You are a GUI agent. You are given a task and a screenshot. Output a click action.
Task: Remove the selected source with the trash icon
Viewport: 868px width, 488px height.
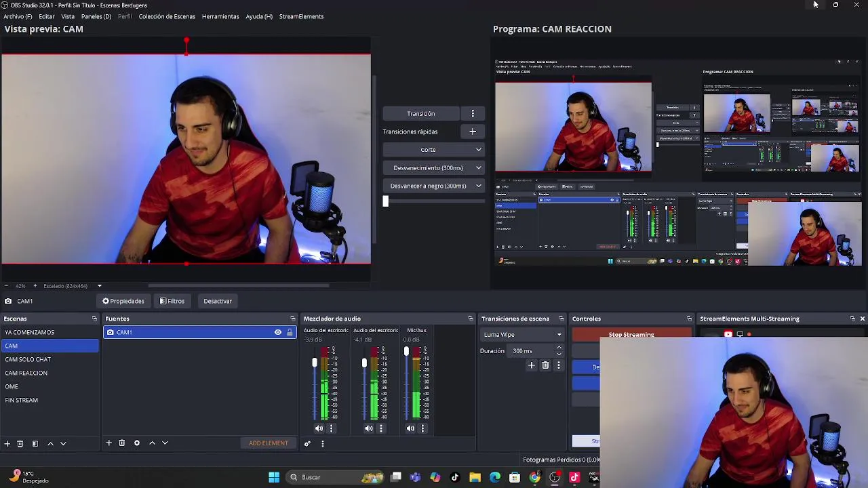122,443
